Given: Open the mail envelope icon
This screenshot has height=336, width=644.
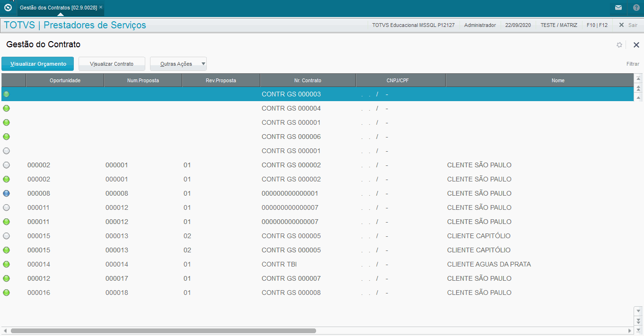Looking at the screenshot, I should (x=618, y=8).
